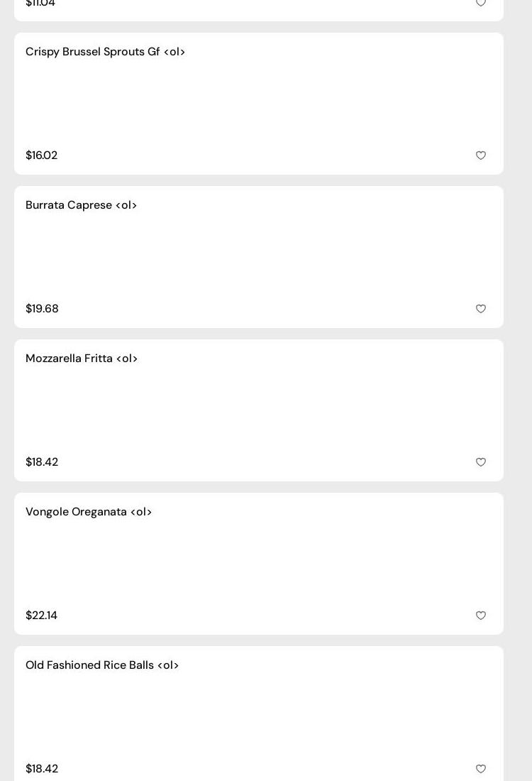Image resolution: width=532 pixels, height=781 pixels.
Task: Select the Burrata Caprese item name
Action: (81, 205)
